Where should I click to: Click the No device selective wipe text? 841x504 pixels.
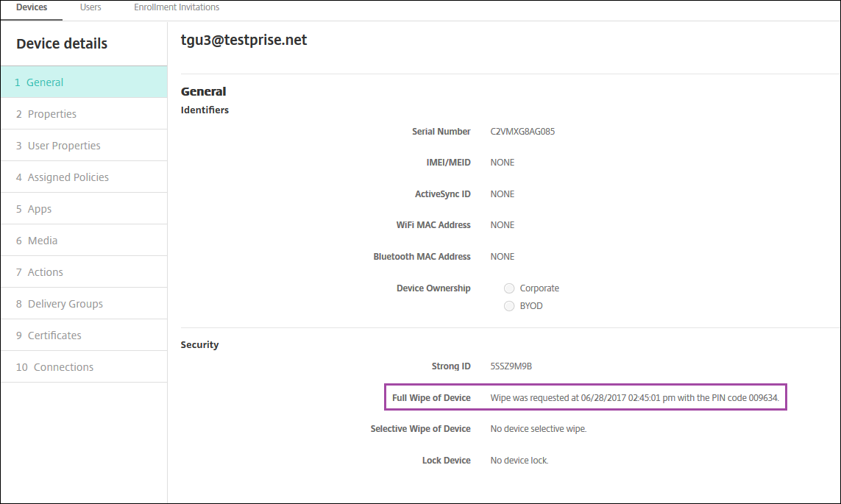[x=538, y=429]
